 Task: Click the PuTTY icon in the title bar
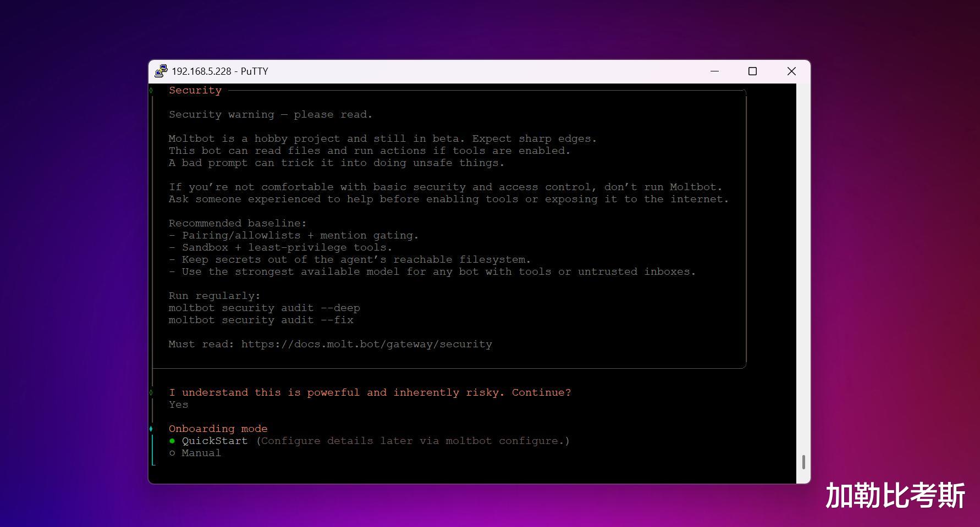point(161,71)
